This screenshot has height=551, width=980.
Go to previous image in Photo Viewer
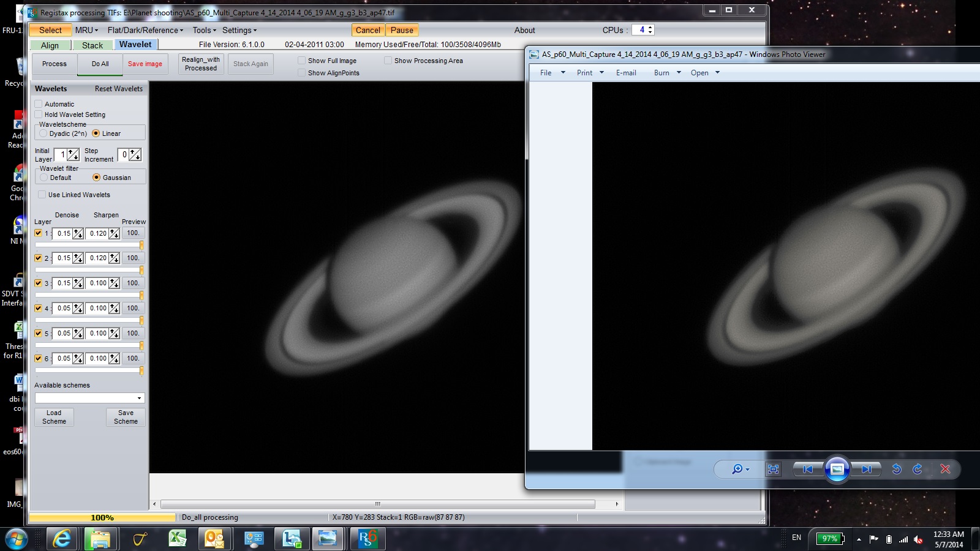(x=808, y=469)
